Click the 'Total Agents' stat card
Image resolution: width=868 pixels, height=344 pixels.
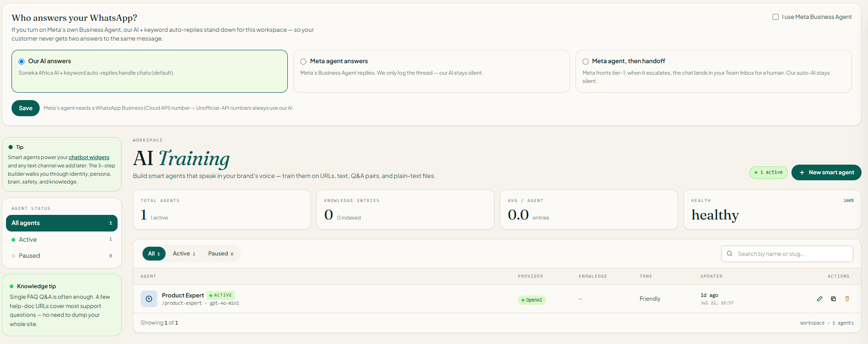click(x=222, y=210)
